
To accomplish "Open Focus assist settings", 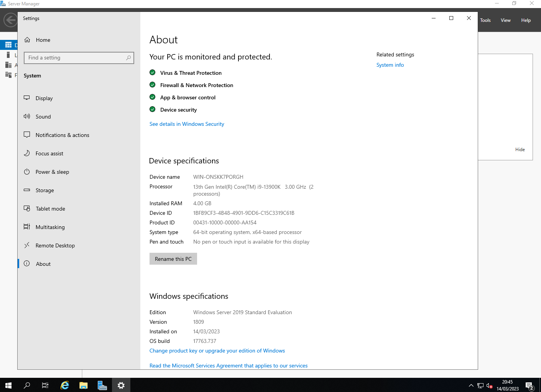I will (49, 153).
